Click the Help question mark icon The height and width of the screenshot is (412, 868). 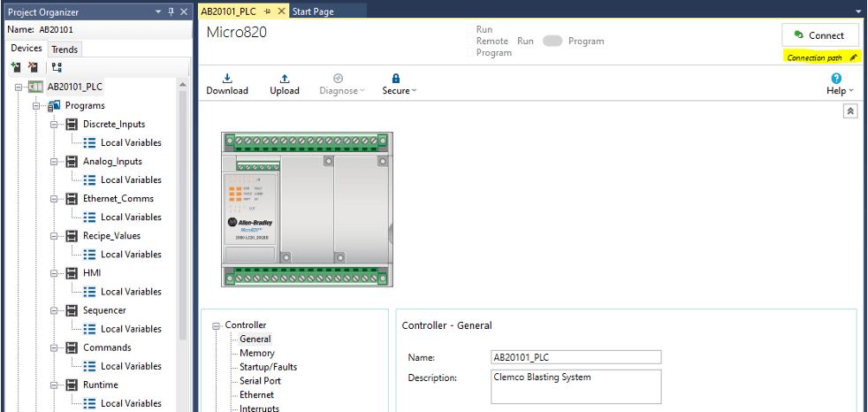tap(837, 79)
